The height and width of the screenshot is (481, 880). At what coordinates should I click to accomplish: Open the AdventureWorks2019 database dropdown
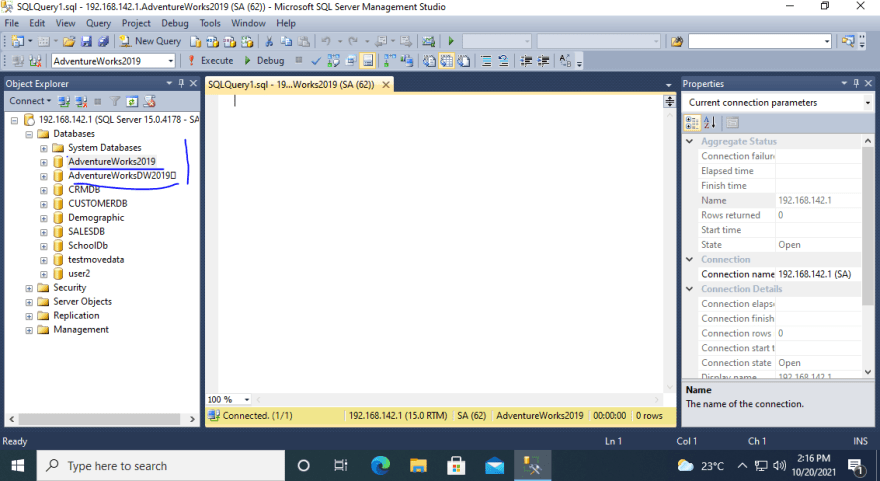pyautogui.click(x=171, y=61)
